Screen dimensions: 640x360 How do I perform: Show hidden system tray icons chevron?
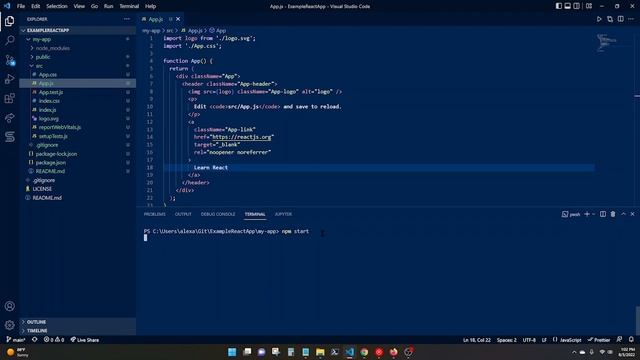pyautogui.click(x=574, y=352)
